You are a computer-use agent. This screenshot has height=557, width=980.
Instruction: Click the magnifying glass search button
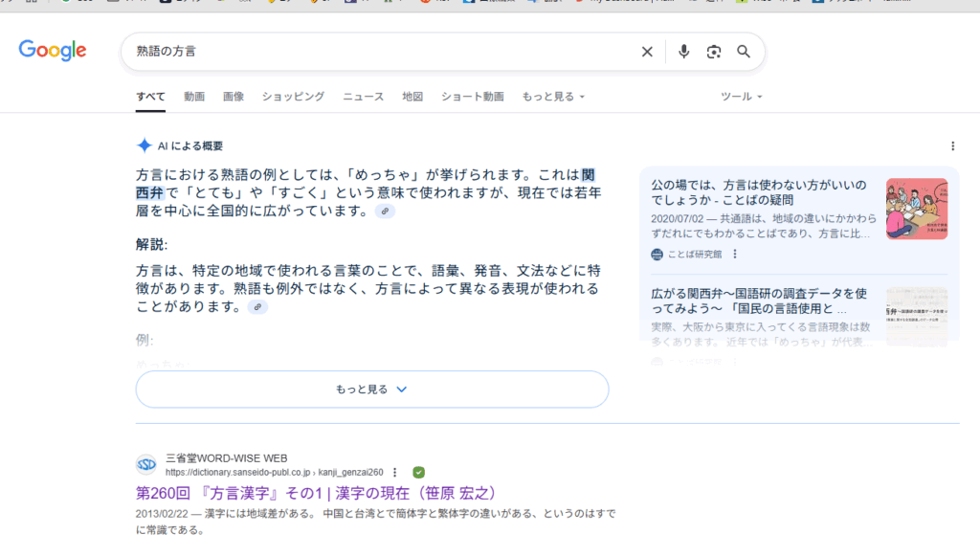tap(744, 52)
